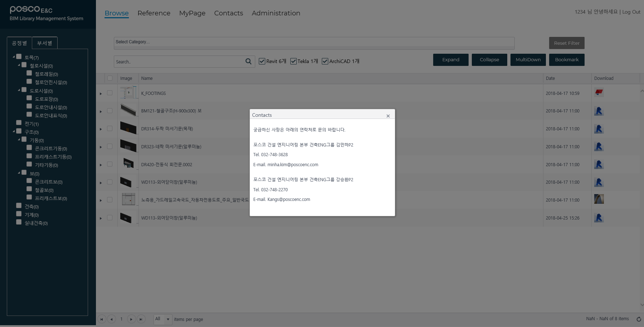Download Revit file for BM121 row

pos(599,111)
